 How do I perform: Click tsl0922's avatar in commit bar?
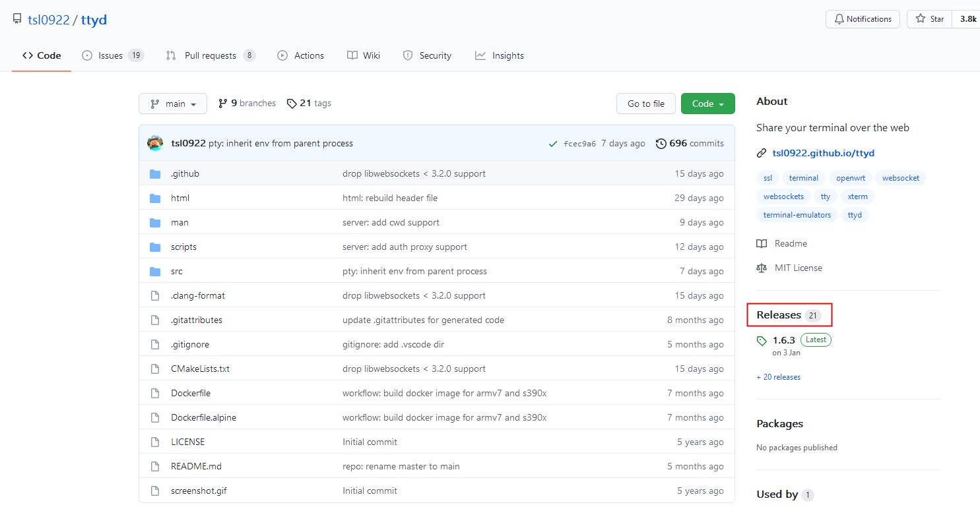pyautogui.click(x=155, y=143)
